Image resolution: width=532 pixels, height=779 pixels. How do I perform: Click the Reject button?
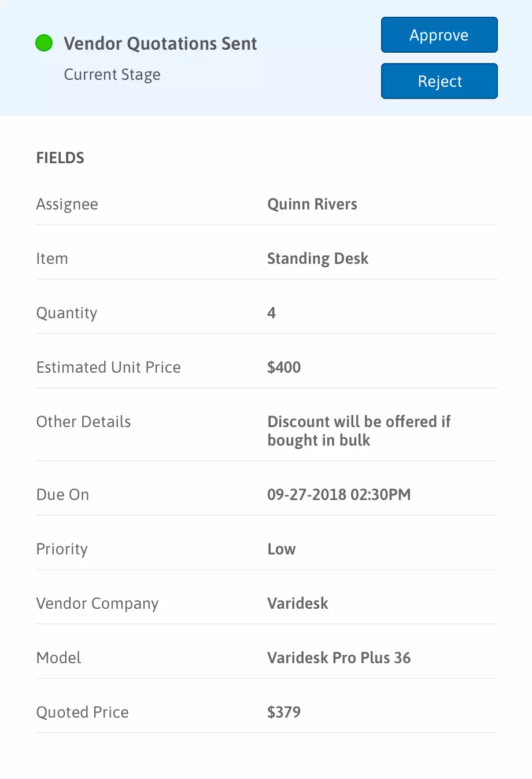coord(439,81)
